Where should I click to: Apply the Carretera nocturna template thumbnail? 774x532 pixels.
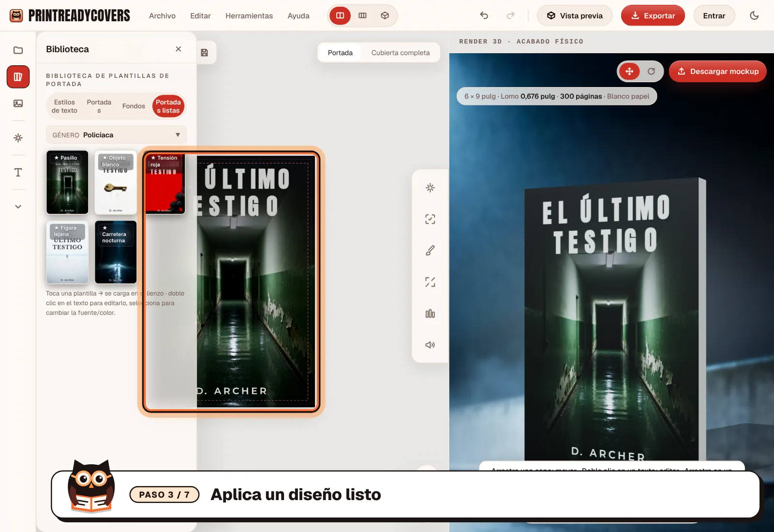(116, 252)
